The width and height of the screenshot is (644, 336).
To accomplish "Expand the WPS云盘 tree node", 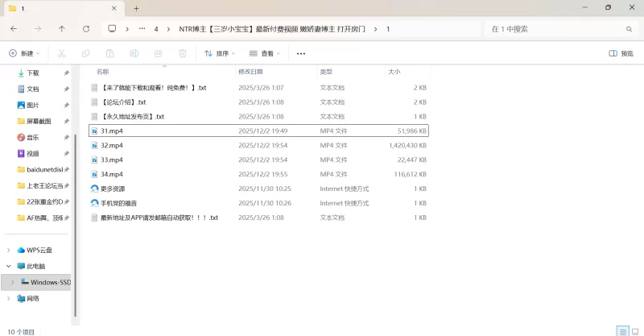I will coord(9,251).
